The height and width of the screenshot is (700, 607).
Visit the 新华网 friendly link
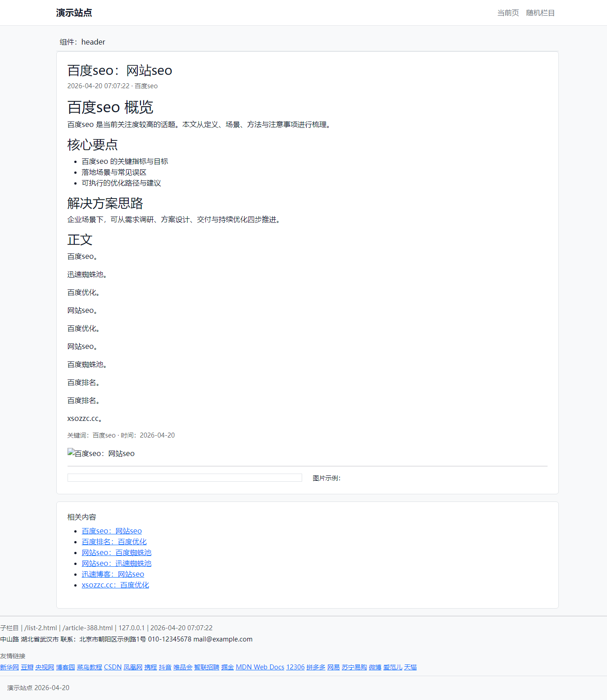point(9,667)
